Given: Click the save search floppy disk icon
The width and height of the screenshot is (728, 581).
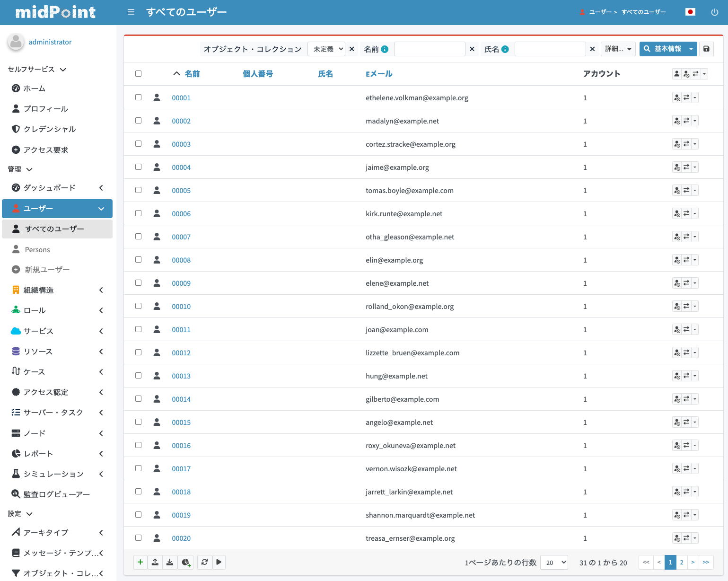Looking at the screenshot, I should [x=706, y=49].
